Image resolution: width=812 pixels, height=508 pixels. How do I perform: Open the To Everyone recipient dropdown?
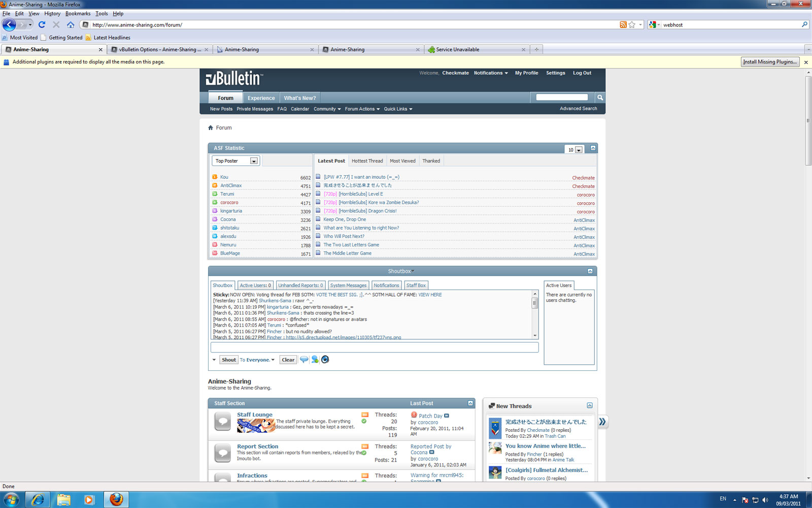coord(257,360)
